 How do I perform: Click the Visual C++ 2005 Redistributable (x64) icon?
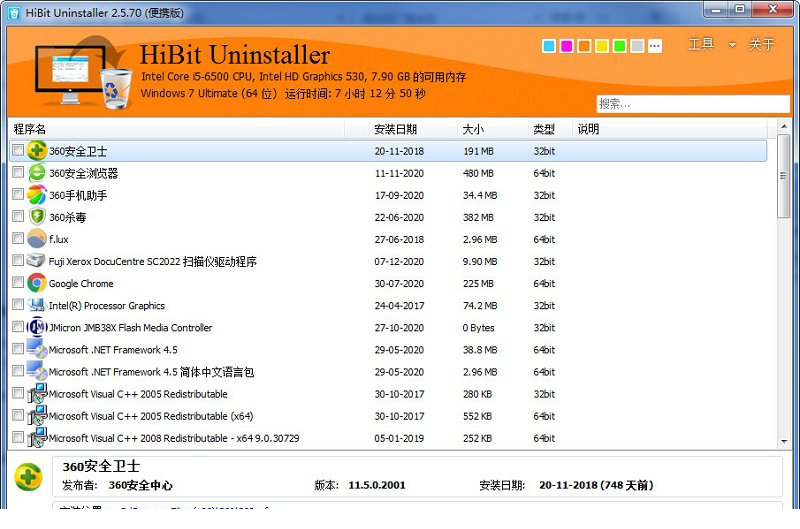37,415
